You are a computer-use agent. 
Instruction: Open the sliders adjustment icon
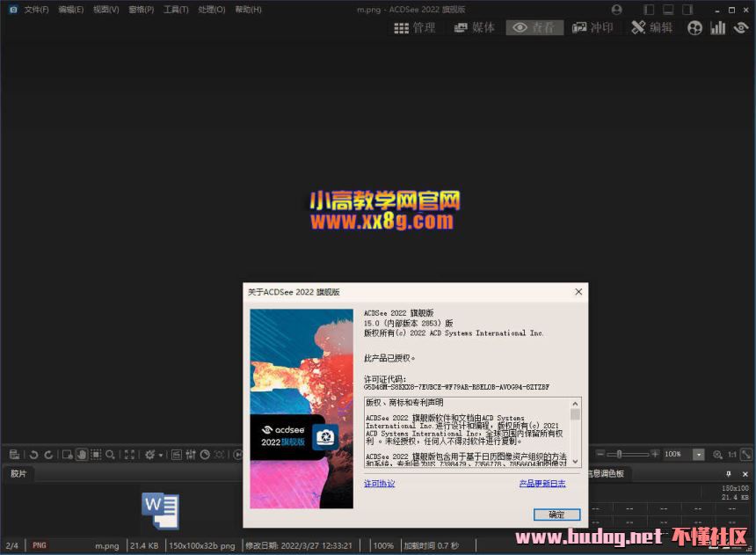pyautogui.click(x=191, y=454)
